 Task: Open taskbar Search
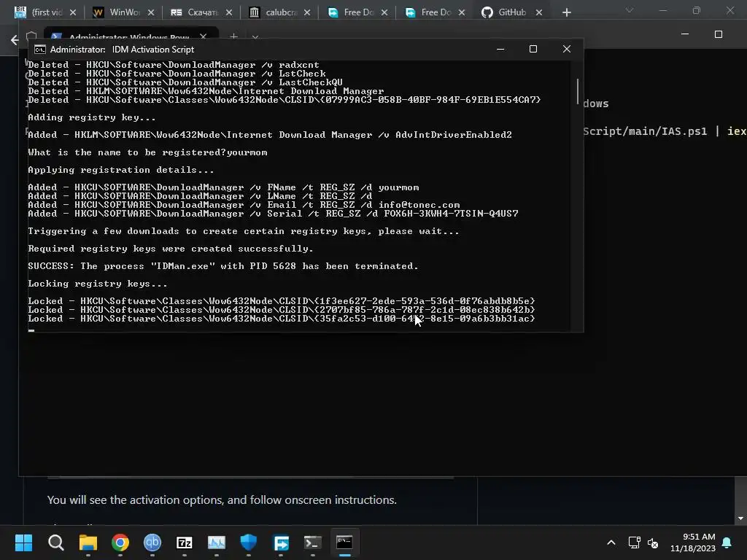pos(55,542)
